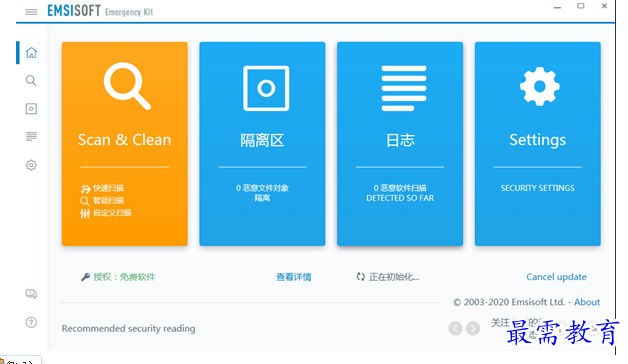
Task: Close the Emsisoft window
Action: pyautogui.click(x=604, y=6)
